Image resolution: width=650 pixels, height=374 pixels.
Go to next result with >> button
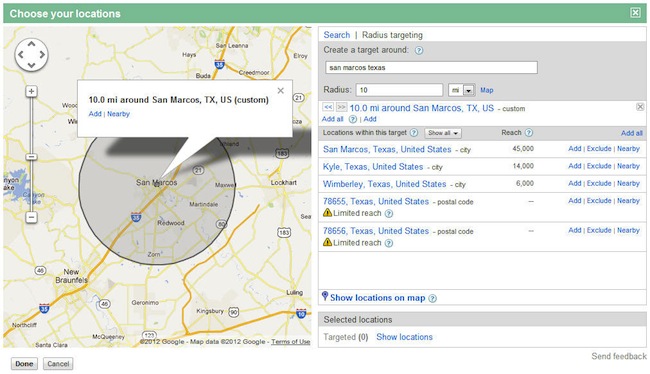coord(341,107)
